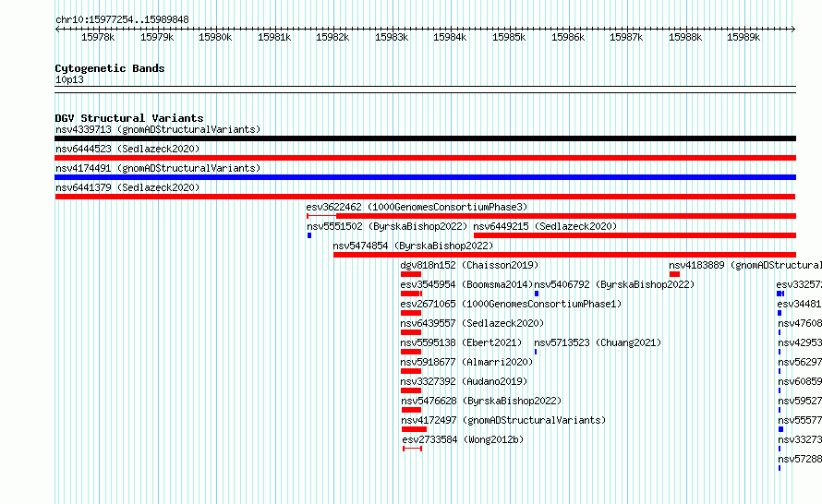Select the red nsv6441379 variant bar
The image size is (822, 504).
tap(425, 197)
